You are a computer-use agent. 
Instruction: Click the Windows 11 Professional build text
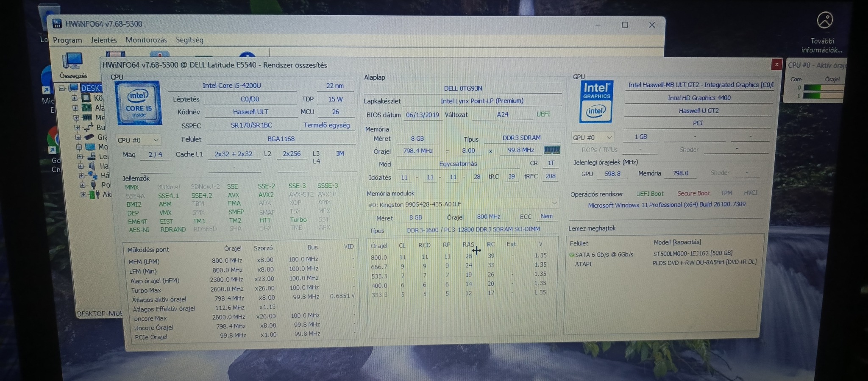point(667,205)
